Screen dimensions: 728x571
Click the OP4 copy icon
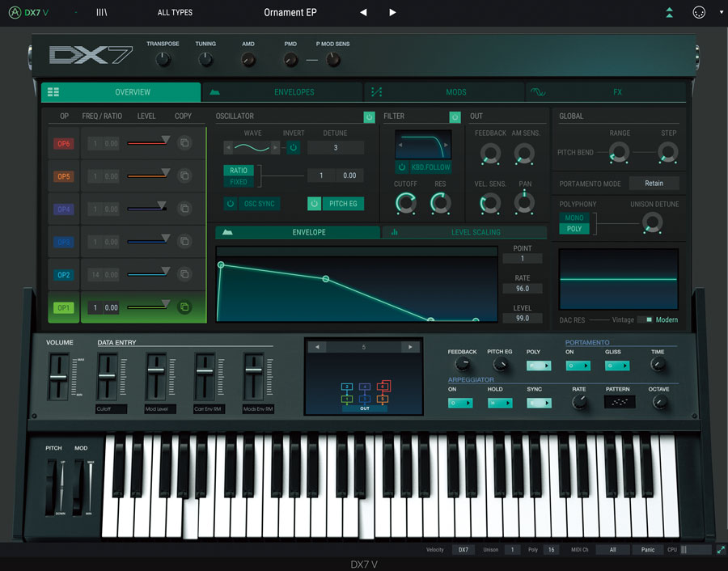pos(184,209)
